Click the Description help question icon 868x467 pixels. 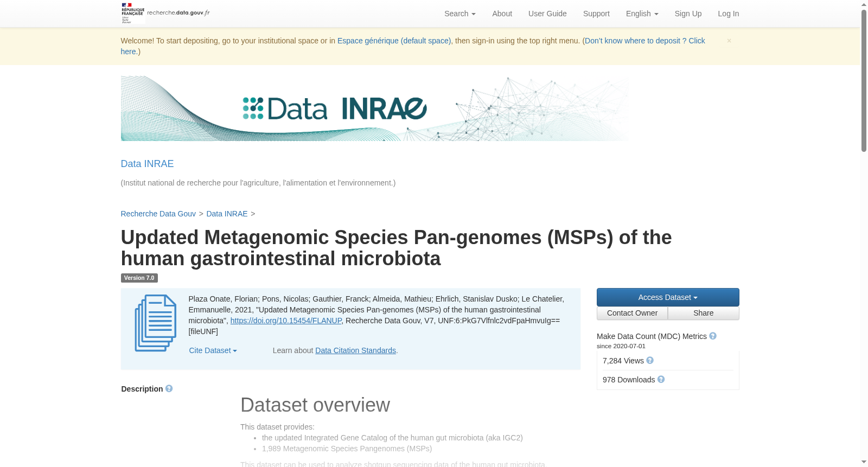point(169,389)
